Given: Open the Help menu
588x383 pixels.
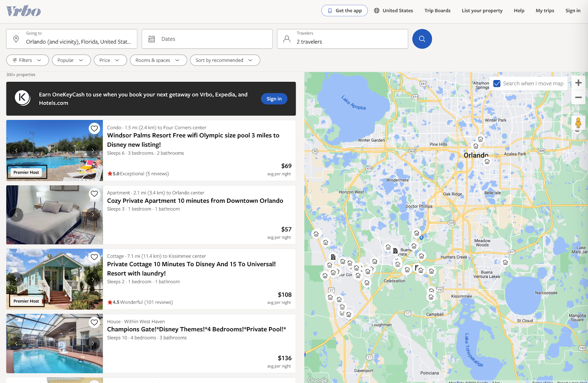Looking at the screenshot, I should 519,11.
